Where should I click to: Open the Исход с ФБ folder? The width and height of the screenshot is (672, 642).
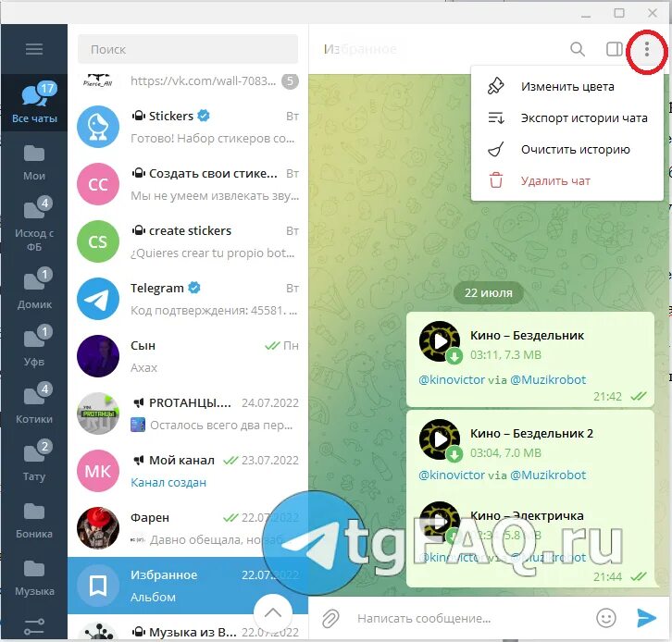tap(34, 225)
